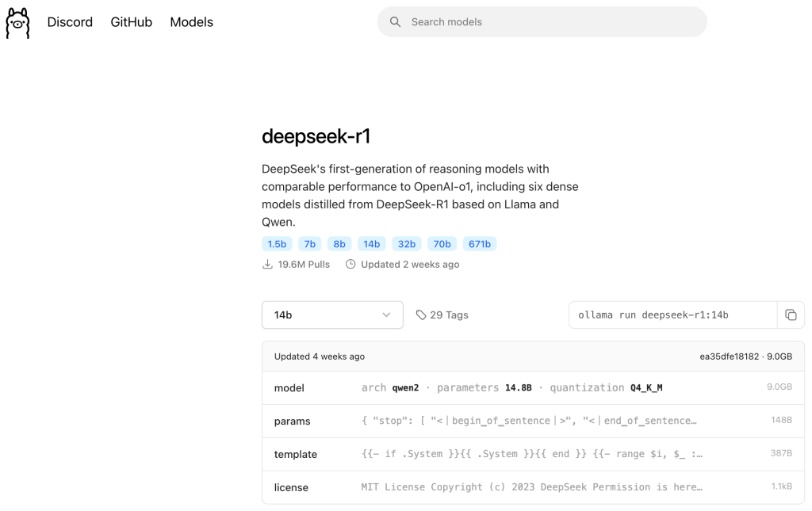The height and width of the screenshot is (511, 812).
Task: Choose the 671b model tag
Action: 479,244
